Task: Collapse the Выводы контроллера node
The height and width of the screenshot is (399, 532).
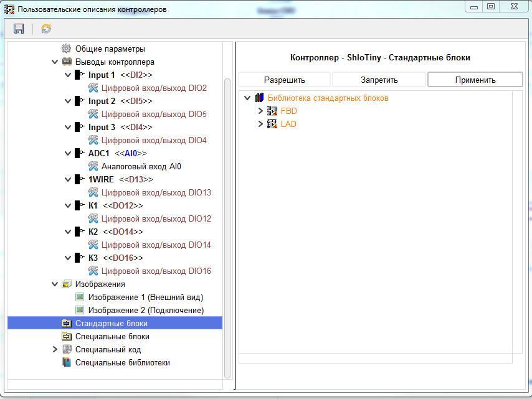Action: tap(55, 62)
